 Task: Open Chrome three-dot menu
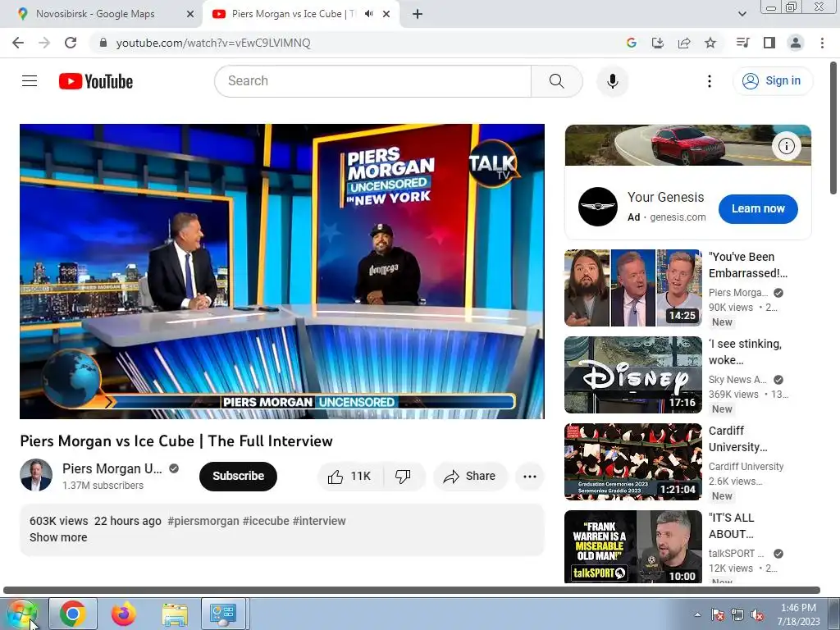click(x=822, y=43)
